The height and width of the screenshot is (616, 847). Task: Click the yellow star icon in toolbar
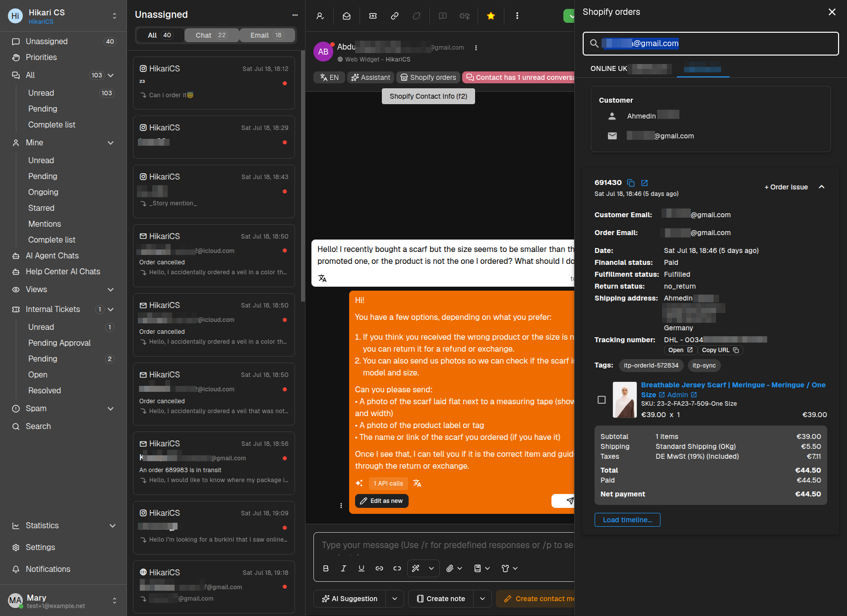[x=490, y=16]
